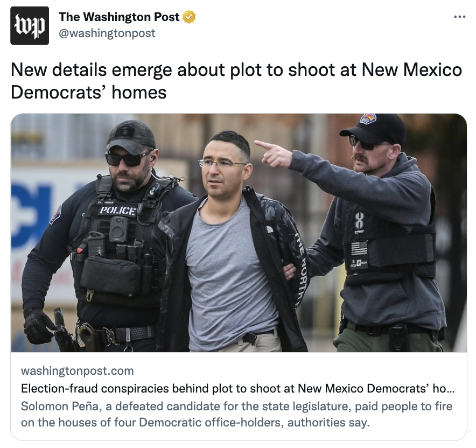
Task: Open the 'Election-fraud conspiracies behind plot' headline
Action: pos(237,389)
